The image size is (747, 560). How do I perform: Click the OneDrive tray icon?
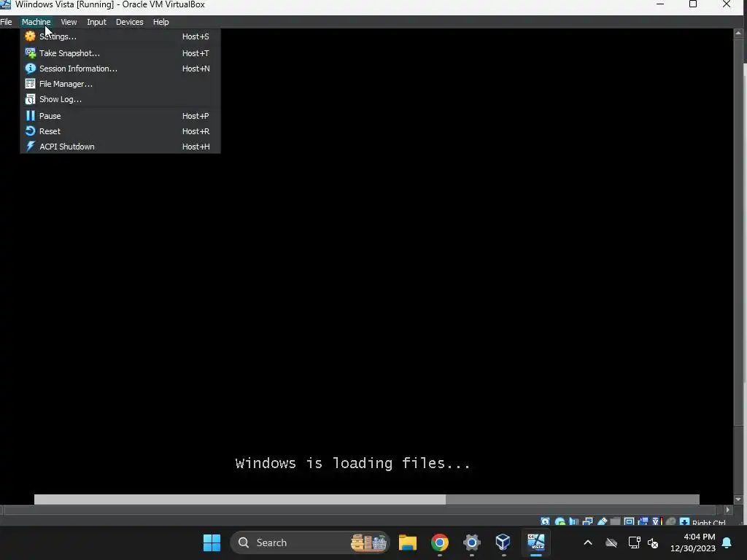point(611,542)
